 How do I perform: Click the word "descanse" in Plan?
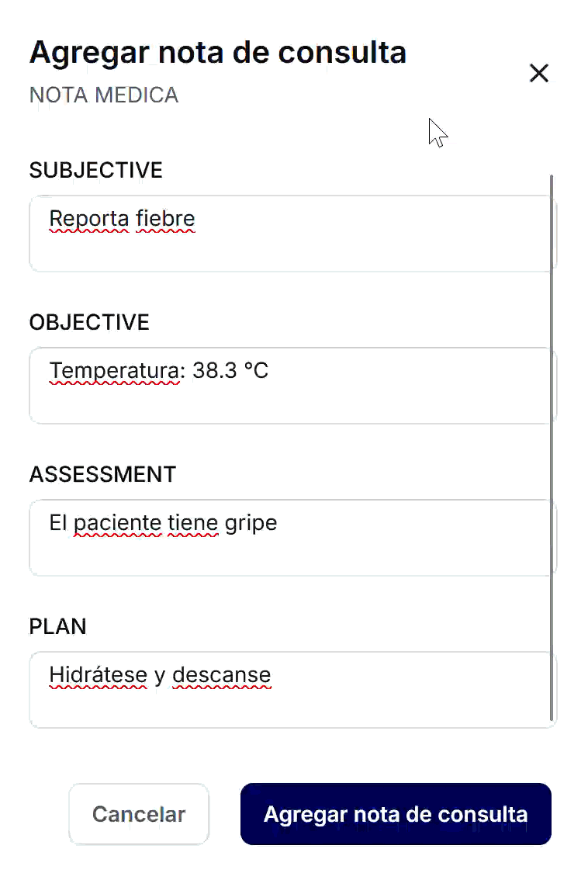222,675
